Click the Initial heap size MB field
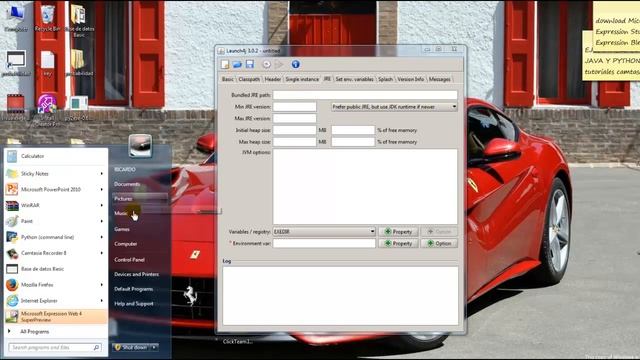This screenshot has width=640, height=360. tap(294, 130)
